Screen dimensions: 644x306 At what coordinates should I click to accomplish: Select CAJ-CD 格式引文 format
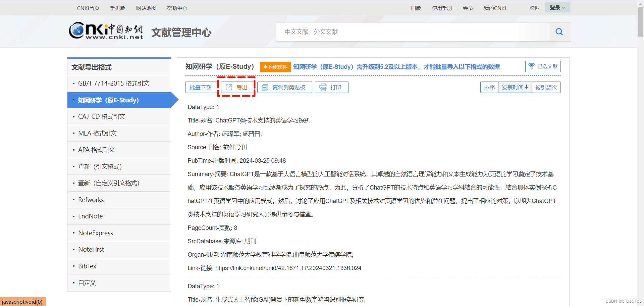[x=119, y=117]
